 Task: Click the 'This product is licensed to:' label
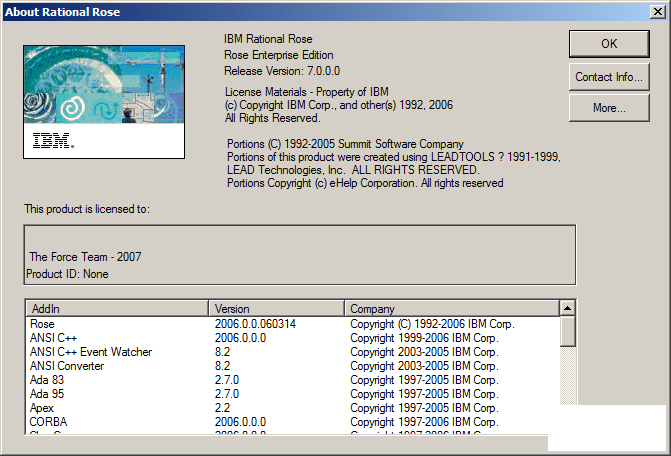coord(87,209)
